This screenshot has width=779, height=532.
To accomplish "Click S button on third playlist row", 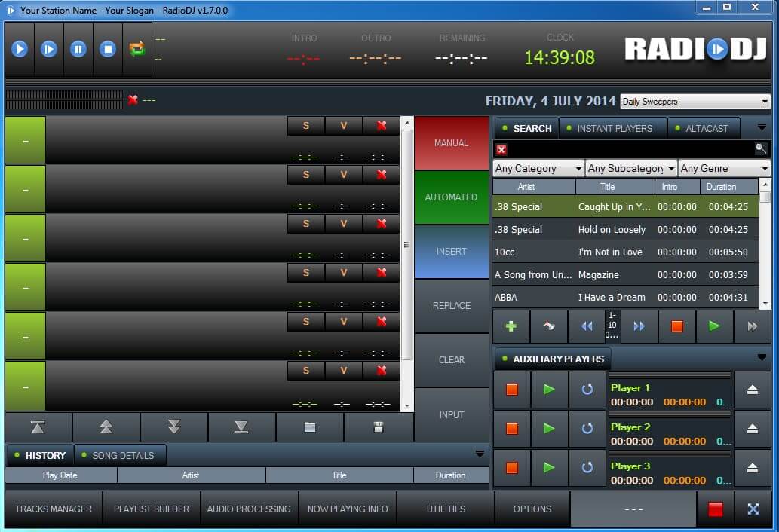I will (306, 224).
